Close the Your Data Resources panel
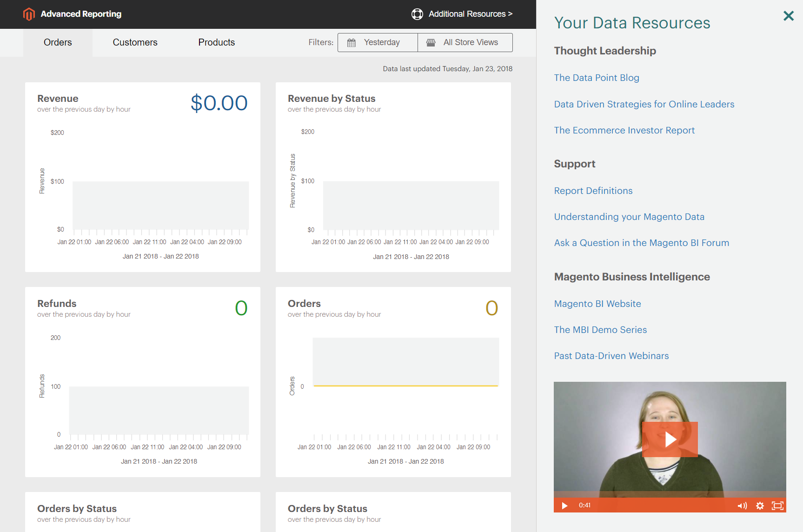The width and height of the screenshot is (803, 532). tap(788, 16)
